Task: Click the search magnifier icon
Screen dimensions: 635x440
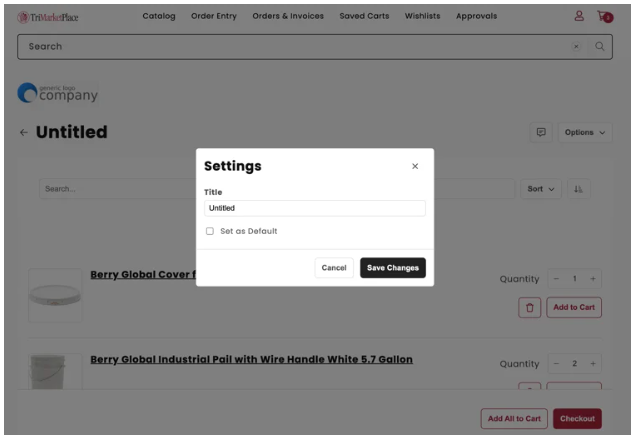Action: tap(600, 46)
